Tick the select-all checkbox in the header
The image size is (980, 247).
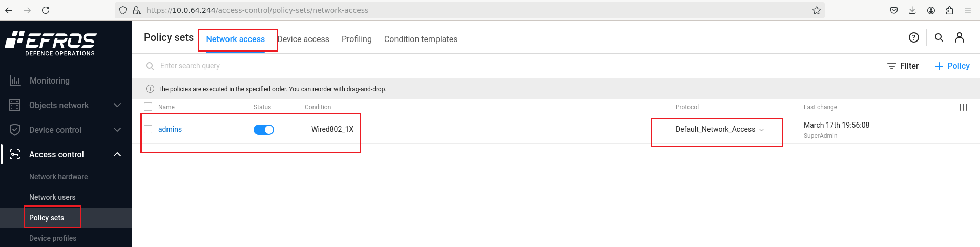[148, 107]
